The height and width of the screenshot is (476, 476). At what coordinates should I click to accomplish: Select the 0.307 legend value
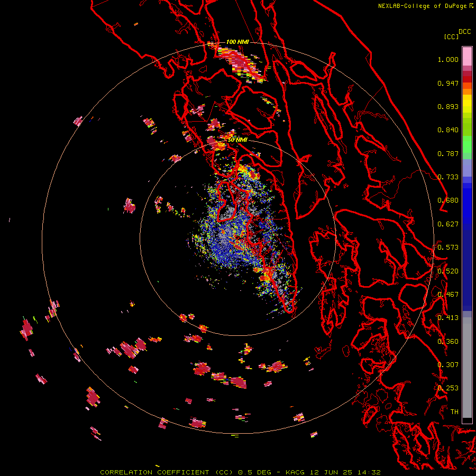448,365
